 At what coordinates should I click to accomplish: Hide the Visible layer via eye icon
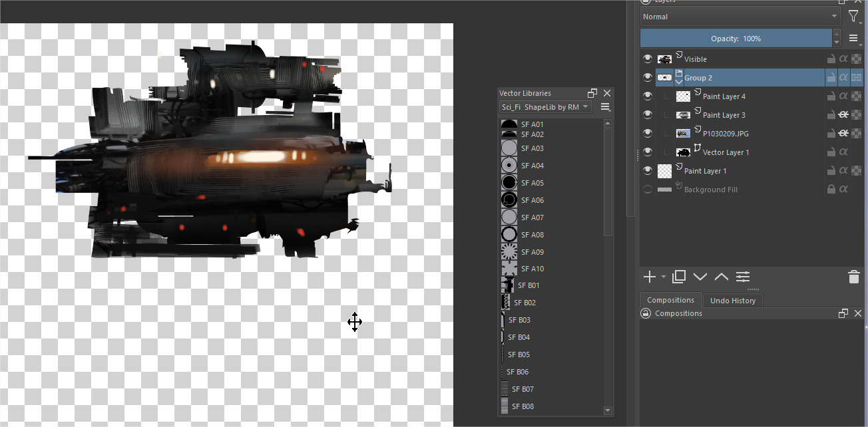[648, 59]
